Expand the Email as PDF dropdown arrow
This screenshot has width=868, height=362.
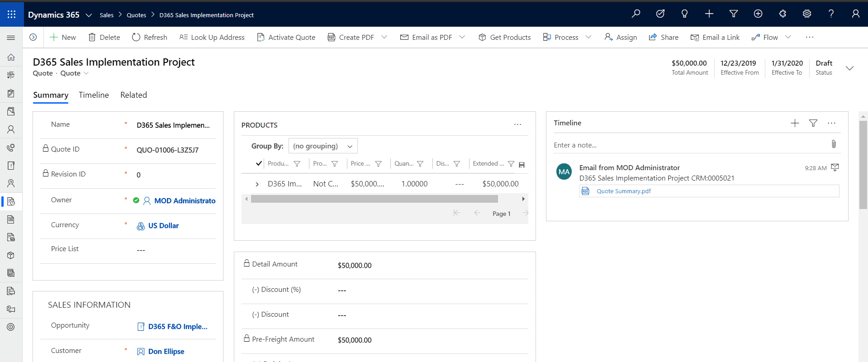[462, 37]
